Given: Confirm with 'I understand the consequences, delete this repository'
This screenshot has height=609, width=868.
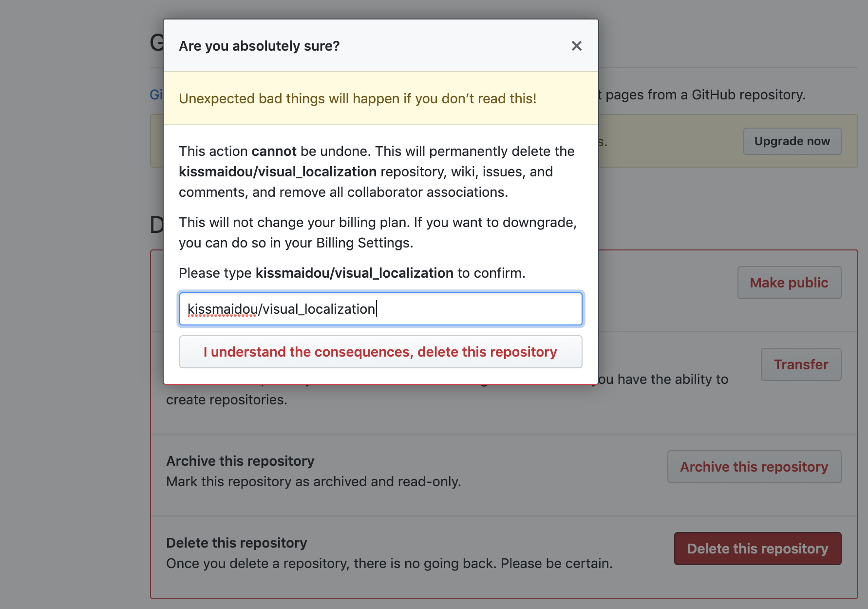Looking at the screenshot, I should (x=381, y=352).
